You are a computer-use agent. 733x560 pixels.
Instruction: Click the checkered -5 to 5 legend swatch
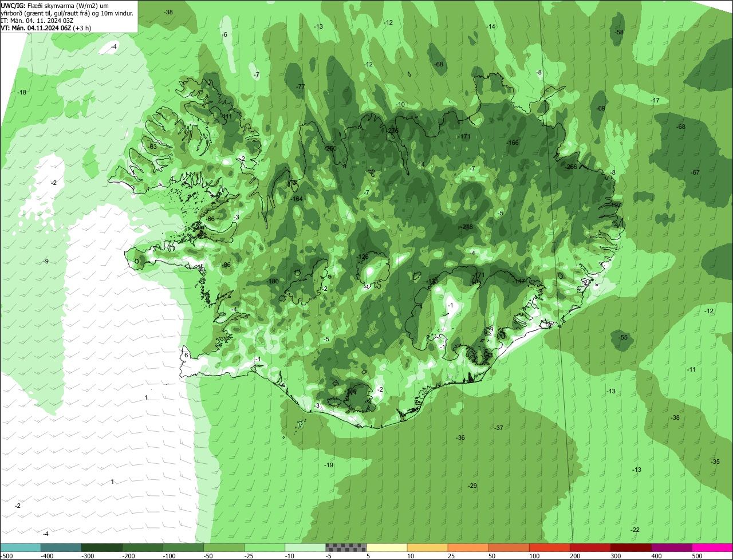click(x=346, y=548)
